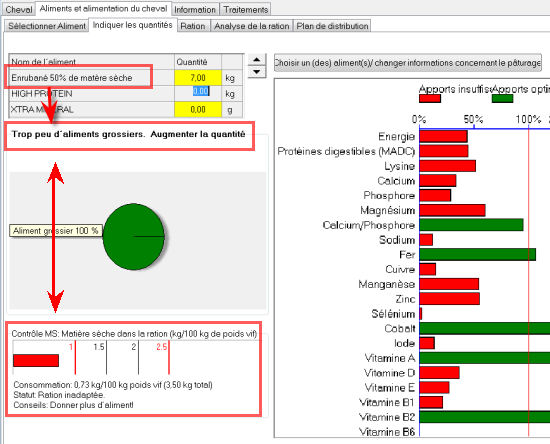550x444 pixels.
Task: Click the red dry matter bar
Action: [36, 361]
